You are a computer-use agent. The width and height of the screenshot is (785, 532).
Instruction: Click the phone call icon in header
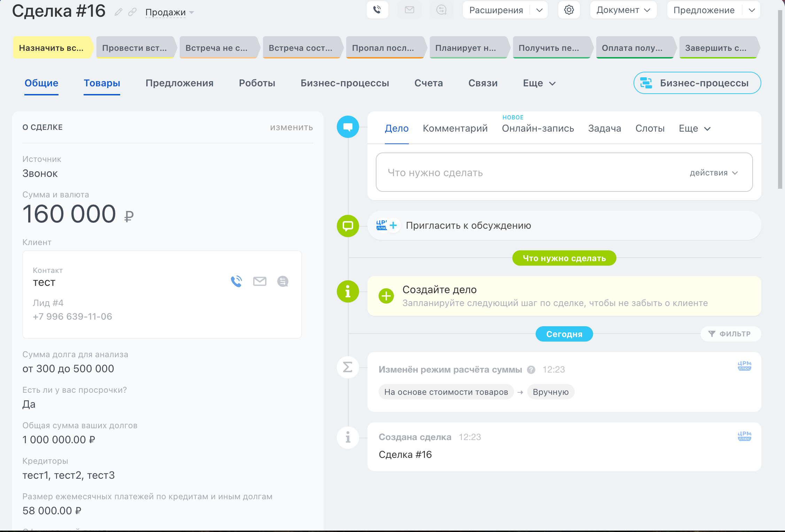pos(377,10)
